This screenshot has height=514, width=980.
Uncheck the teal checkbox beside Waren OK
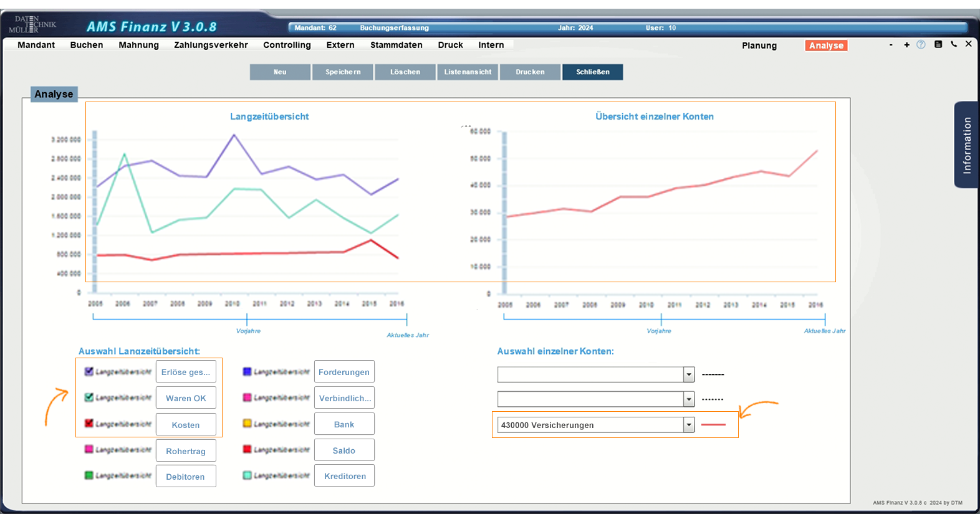tap(89, 397)
